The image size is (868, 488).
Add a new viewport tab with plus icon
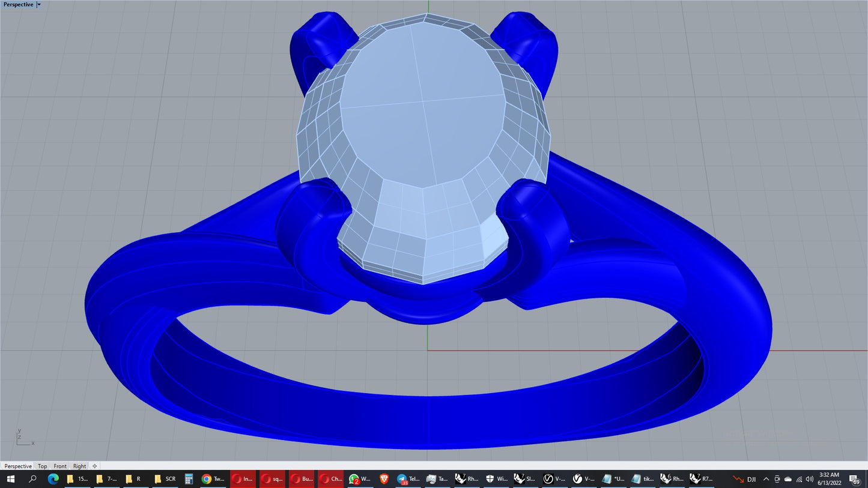[94, 466]
